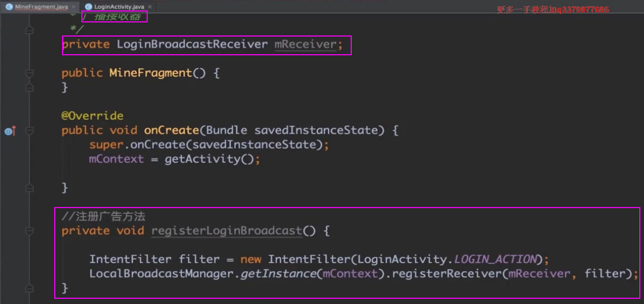Viewport: 644px width, 304px height.
Task: Click the LOGIN_ACTION constant reference
Action: (x=495, y=259)
